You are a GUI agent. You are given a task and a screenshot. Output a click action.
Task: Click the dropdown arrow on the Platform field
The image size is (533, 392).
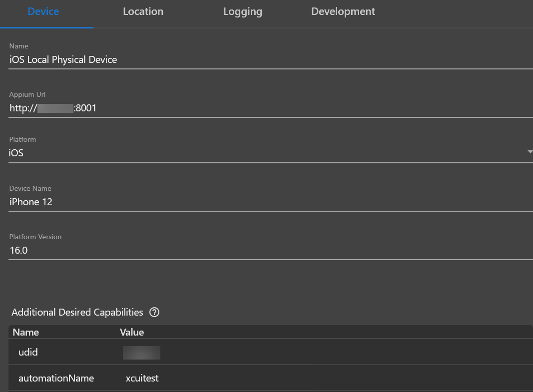(x=529, y=152)
